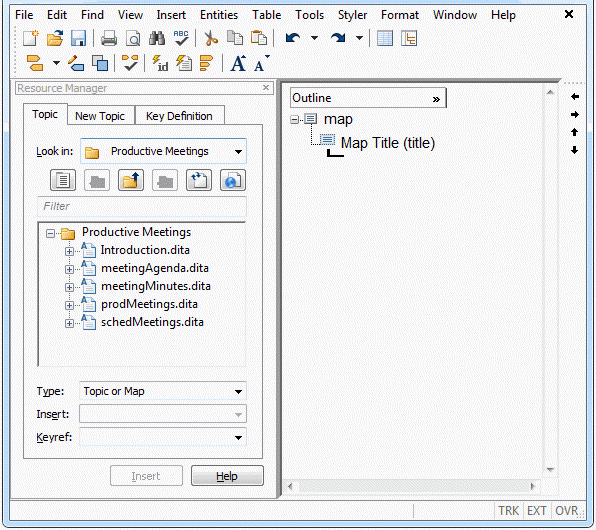The width and height of the screenshot is (596, 530).
Task: Create a new document via toolbar icon
Action: (30, 38)
